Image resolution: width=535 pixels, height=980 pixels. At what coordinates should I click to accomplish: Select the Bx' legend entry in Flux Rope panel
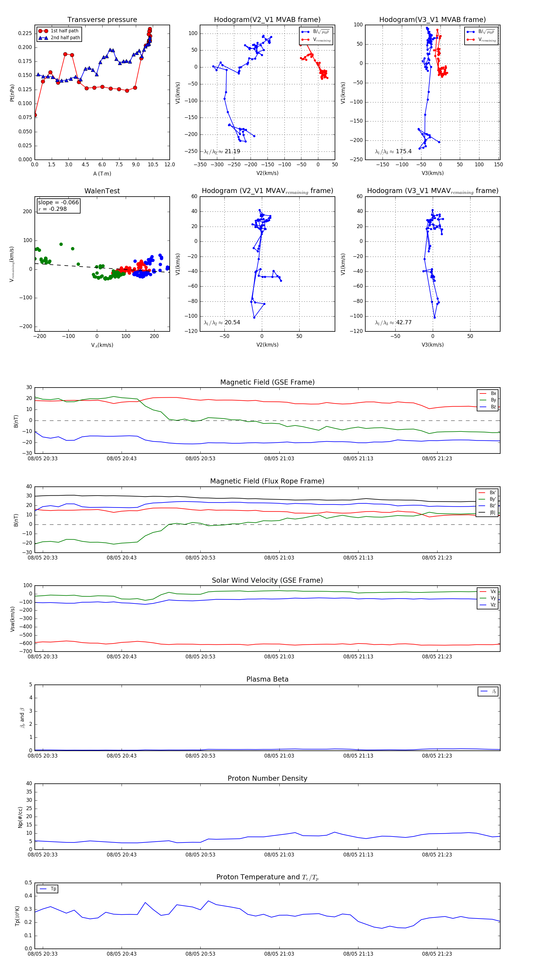pos(487,492)
